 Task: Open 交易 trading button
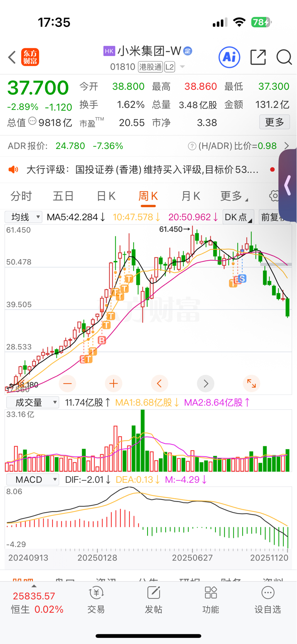(x=96, y=600)
